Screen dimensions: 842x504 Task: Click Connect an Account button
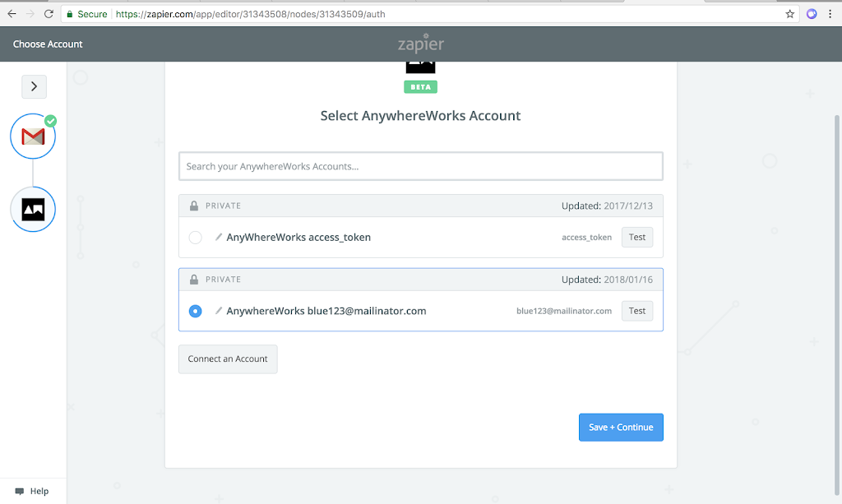tap(228, 359)
